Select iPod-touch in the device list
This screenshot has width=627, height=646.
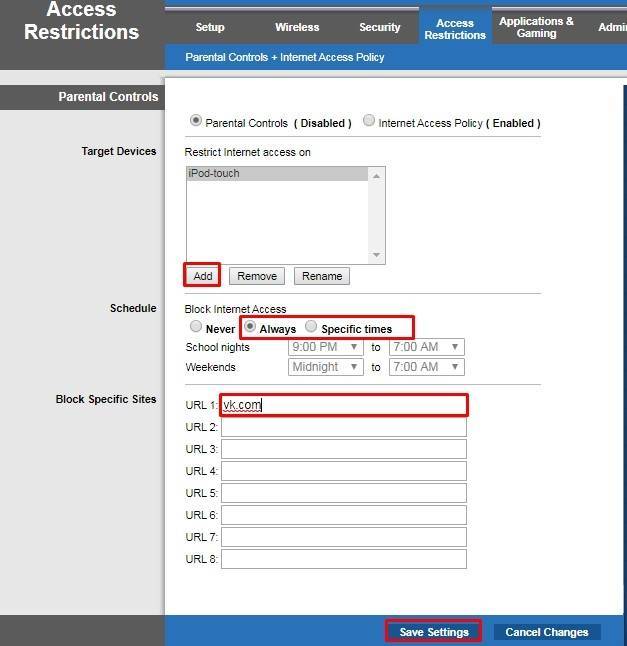point(277,173)
